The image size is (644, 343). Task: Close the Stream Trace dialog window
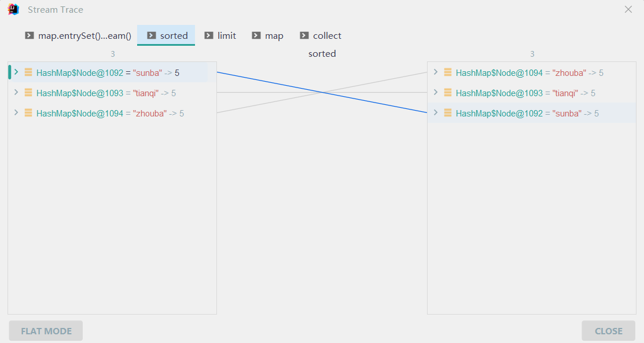(x=628, y=9)
